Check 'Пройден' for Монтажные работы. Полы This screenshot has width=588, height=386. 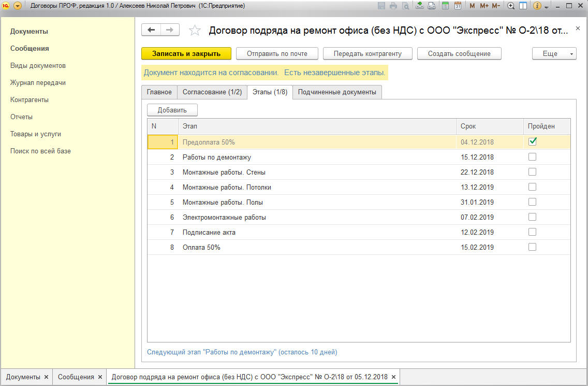coord(532,202)
